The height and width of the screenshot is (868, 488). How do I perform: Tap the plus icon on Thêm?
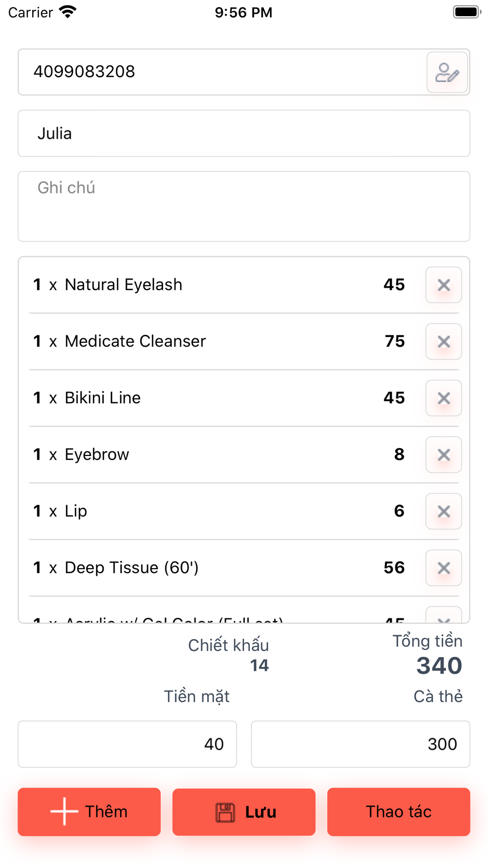click(x=64, y=812)
